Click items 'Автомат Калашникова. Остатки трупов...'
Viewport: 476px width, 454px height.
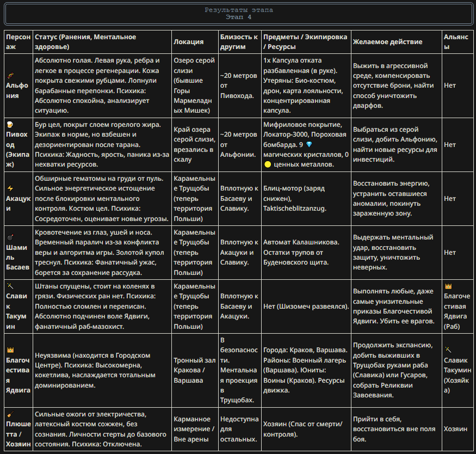(x=301, y=253)
